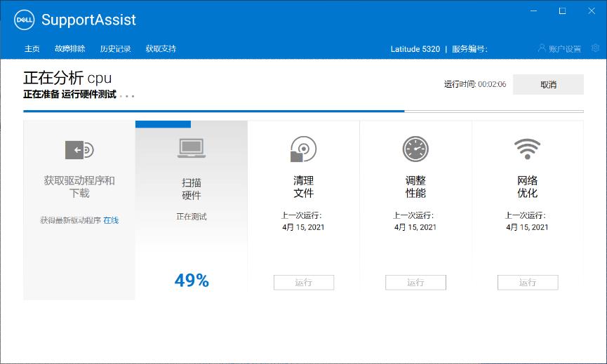Close the SupportAssist window
The height and width of the screenshot is (364, 607).
tap(592, 11)
